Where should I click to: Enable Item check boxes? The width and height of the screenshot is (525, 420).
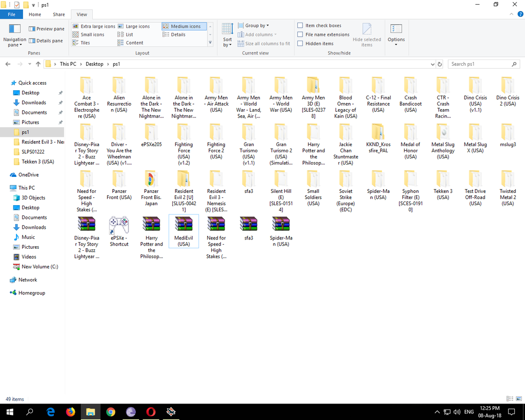click(x=319, y=26)
